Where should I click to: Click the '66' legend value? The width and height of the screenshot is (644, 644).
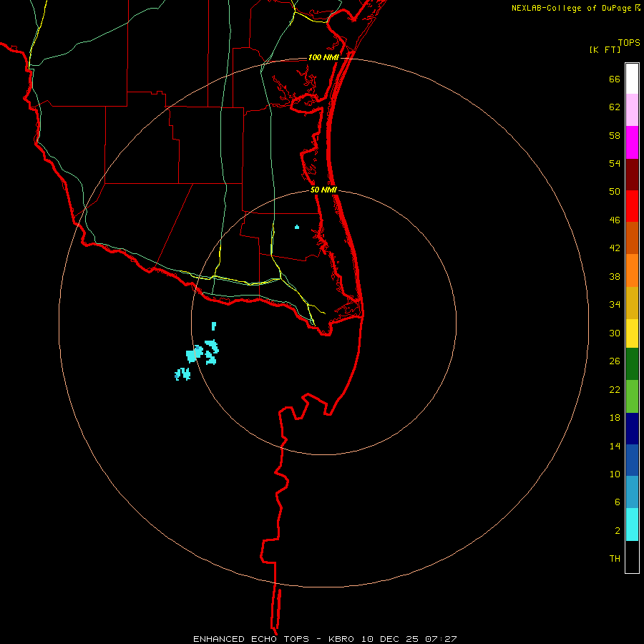click(x=615, y=79)
